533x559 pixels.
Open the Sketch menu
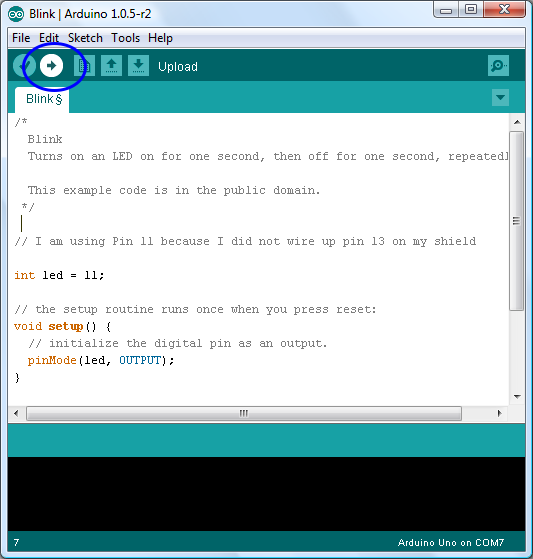[85, 38]
